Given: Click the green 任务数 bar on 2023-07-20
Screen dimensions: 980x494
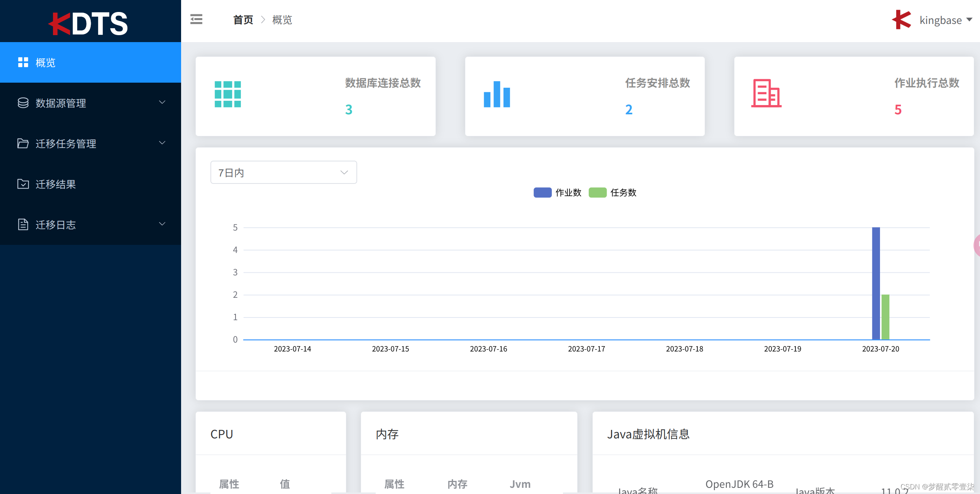Looking at the screenshot, I should 885,317.
